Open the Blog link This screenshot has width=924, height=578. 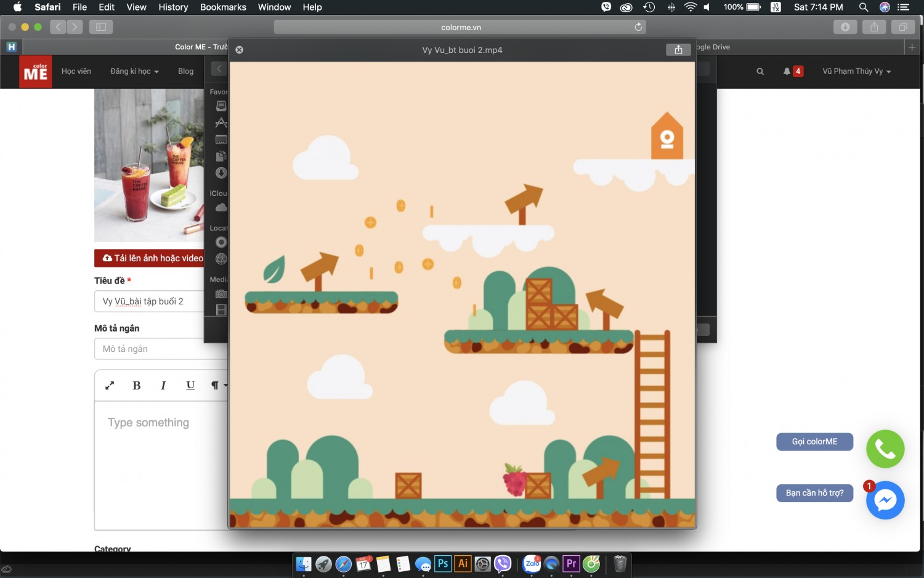click(x=186, y=71)
